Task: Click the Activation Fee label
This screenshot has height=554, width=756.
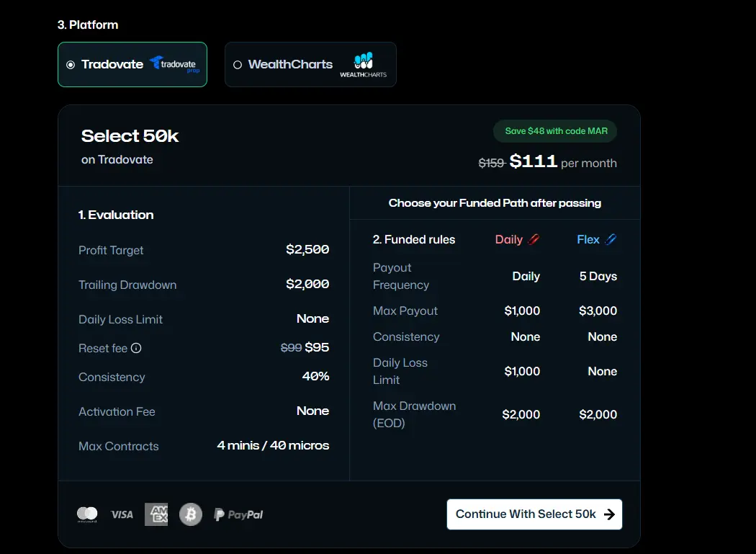Action: [117, 411]
